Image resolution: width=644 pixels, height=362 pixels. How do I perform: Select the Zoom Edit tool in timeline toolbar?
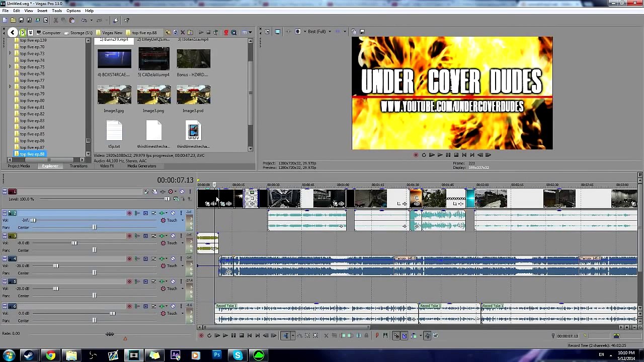[x=315, y=336]
